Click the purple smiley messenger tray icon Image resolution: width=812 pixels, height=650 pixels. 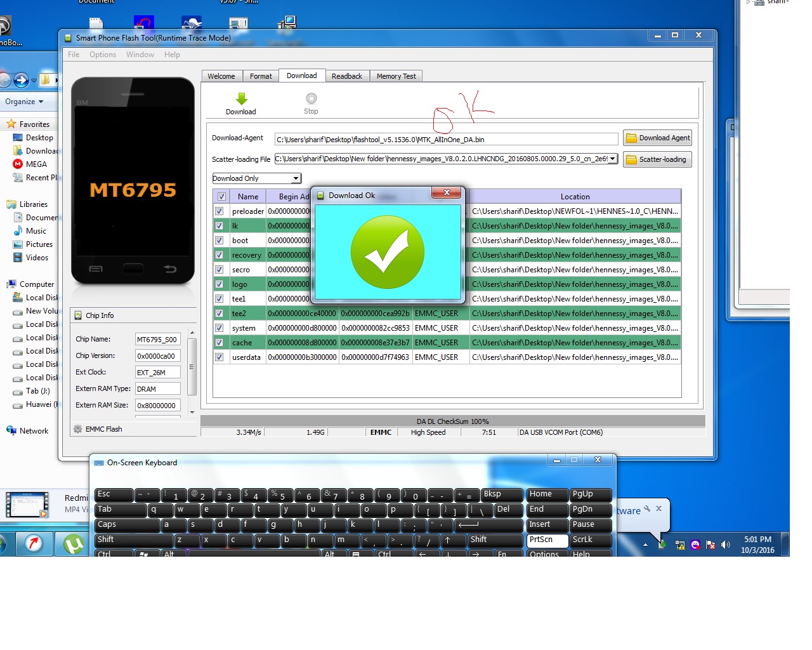coord(695,545)
